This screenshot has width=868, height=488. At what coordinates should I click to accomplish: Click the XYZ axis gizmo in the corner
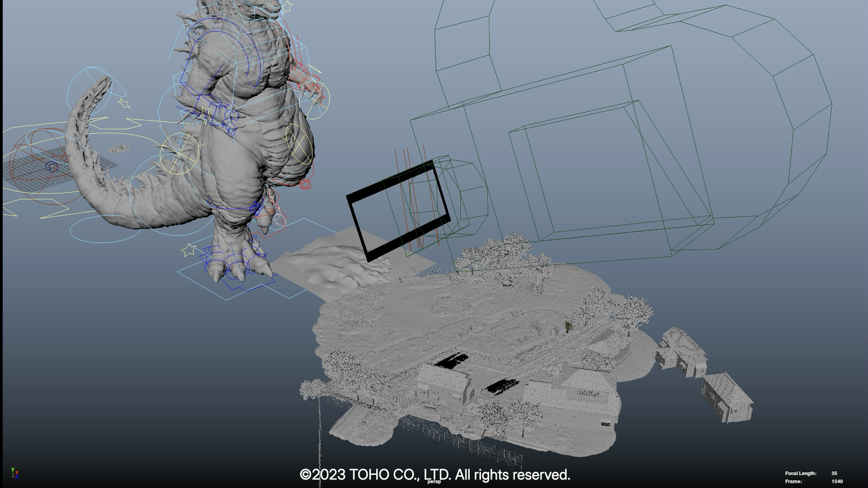coord(15,473)
